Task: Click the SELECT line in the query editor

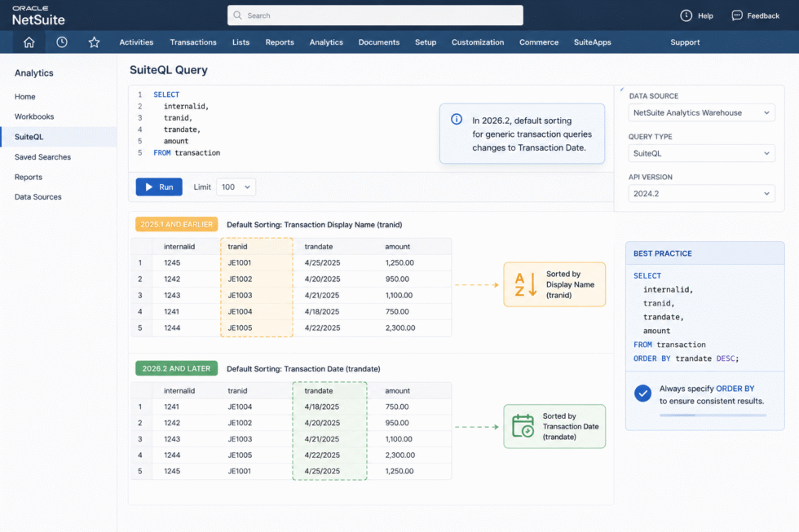Action: (166, 95)
